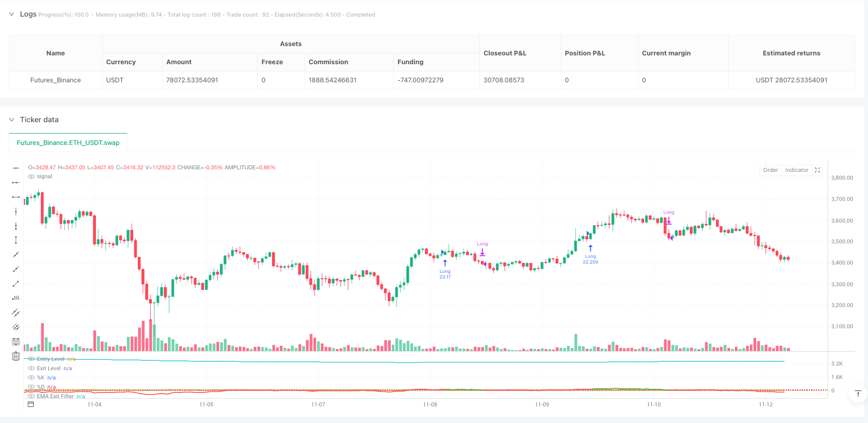Enter fullscreen chart mode
Image resolution: width=868 pixels, height=423 pixels.
point(817,170)
